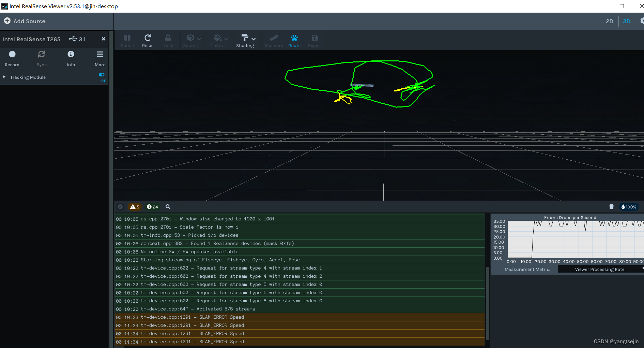
Task: Click the log panel vertical scrollbar
Action: pyautogui.click(x=487, y=303)
